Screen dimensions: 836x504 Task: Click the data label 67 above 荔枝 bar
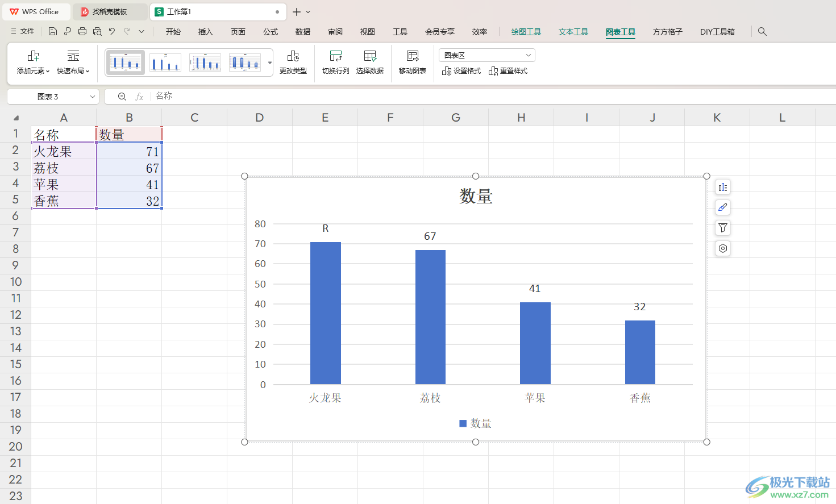[x=430, y=236]
